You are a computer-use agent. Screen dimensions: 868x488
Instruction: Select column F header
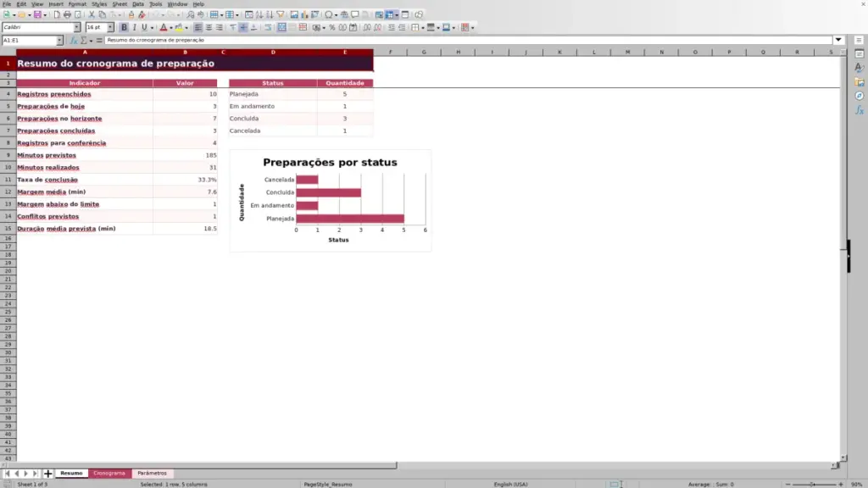390,52
